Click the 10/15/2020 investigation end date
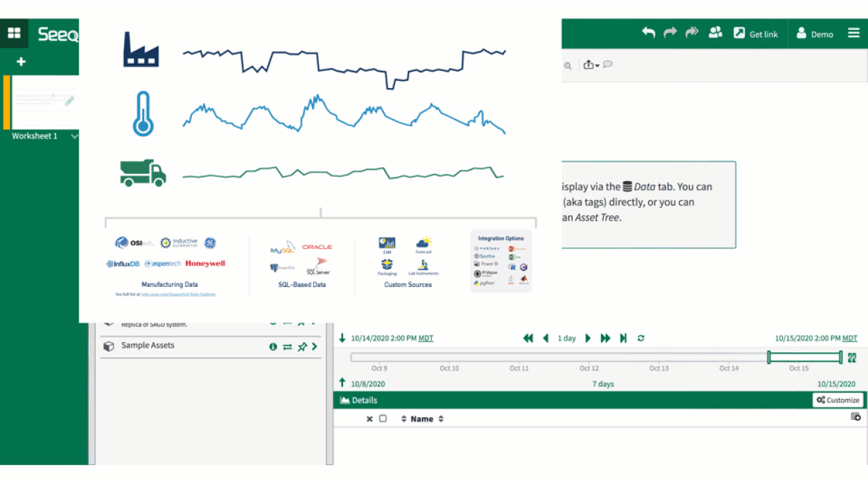 pyautogui.click(x=836, y=384)
